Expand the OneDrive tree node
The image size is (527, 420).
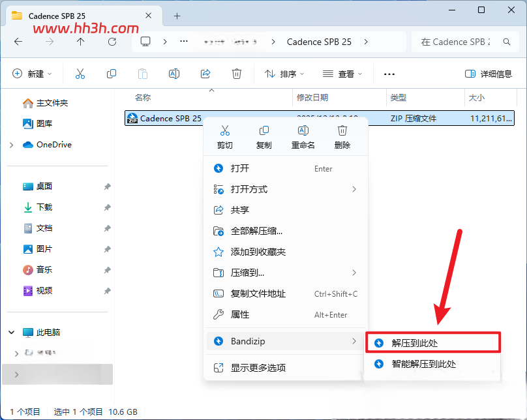click(12, 145)
